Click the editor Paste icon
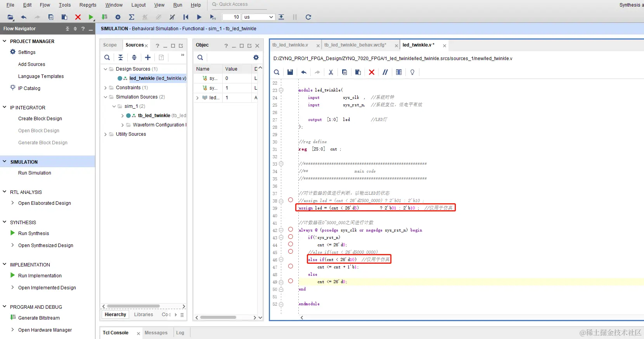The image size is (644, 339). (x=358, y=72)
